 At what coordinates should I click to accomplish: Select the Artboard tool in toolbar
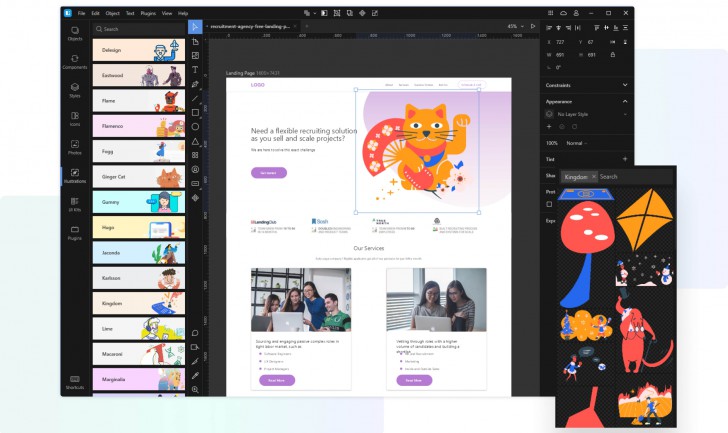point(195,42)
